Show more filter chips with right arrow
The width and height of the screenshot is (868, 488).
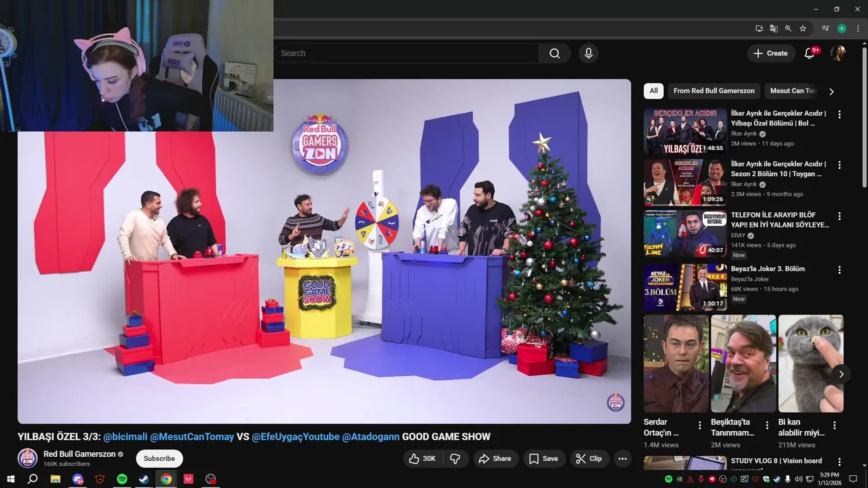coord(831,91)
